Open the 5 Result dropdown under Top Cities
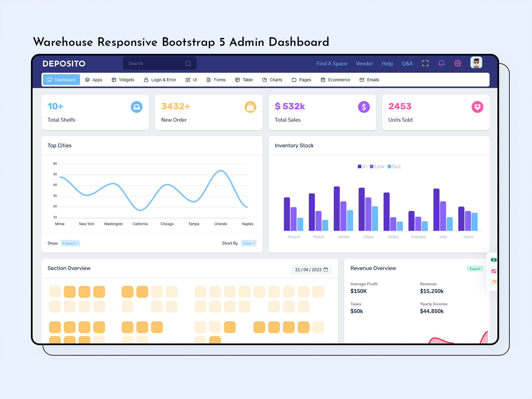The height and width of the screenshot is (399, 532). click(x=70, y=243)
